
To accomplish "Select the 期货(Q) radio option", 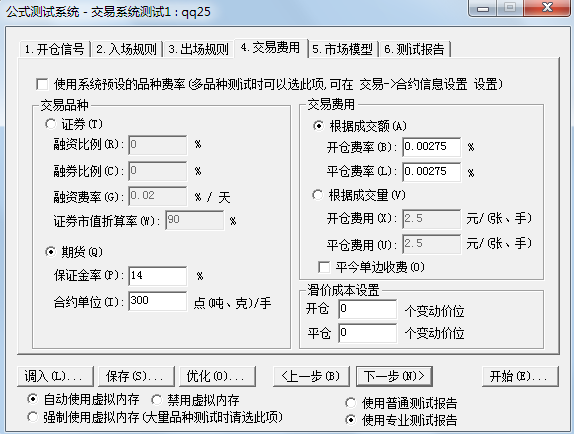I will 51,252.
